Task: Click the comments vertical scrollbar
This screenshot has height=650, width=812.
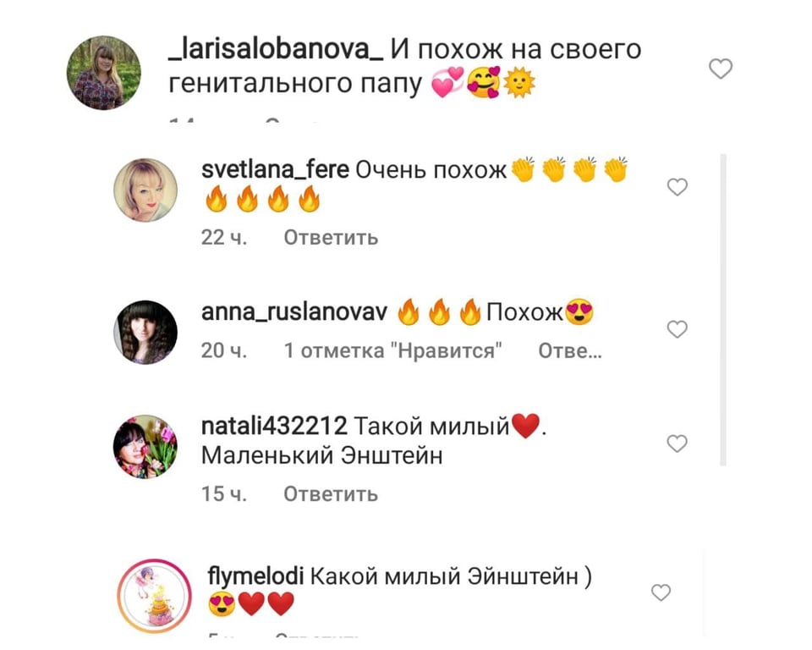Action: point(723,310)
